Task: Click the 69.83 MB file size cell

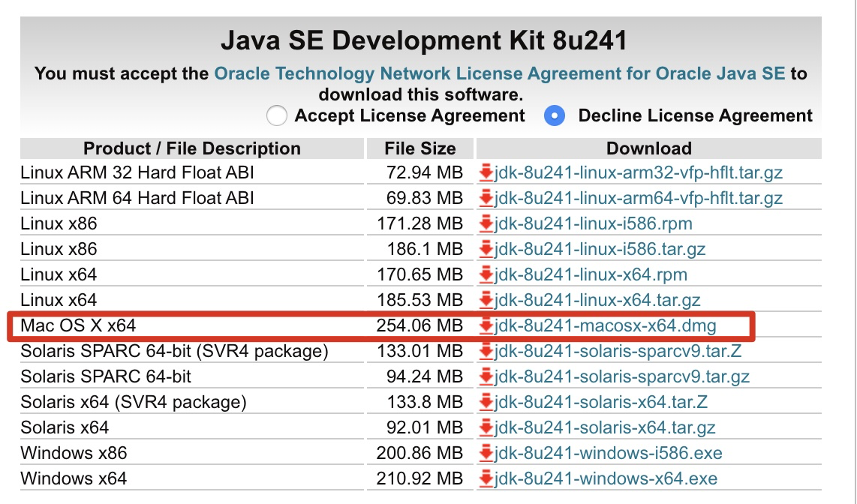Action: pyautogui.click(x=425, y=198)
